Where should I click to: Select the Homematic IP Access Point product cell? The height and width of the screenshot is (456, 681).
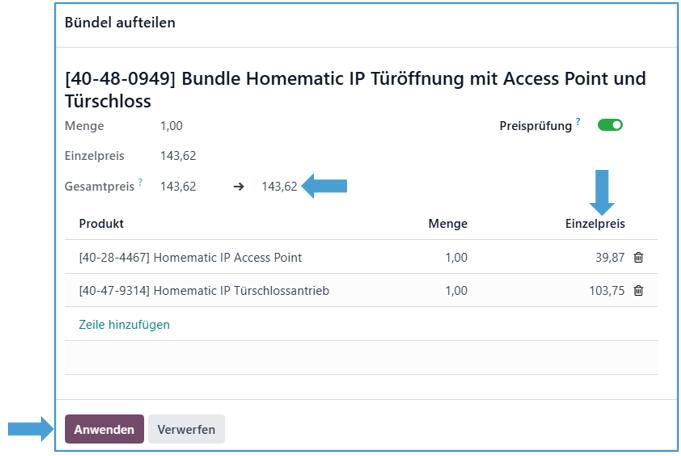(x=190, y=258)
